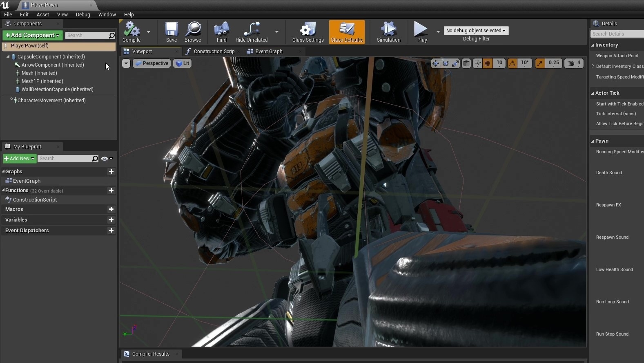This screenshot has width=644, height=363.
Task: Toggle rotation snapping in the viewport
Action: click(x=512, y=63)
